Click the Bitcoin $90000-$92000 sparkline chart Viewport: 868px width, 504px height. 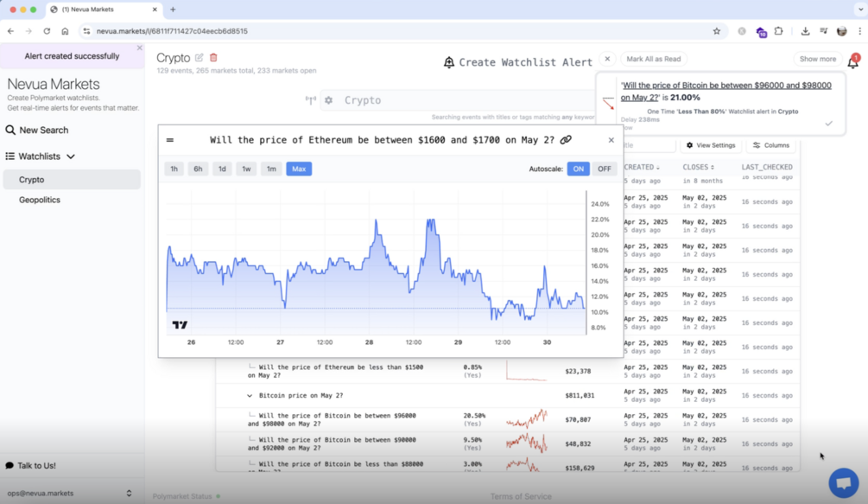click(527, 443)
